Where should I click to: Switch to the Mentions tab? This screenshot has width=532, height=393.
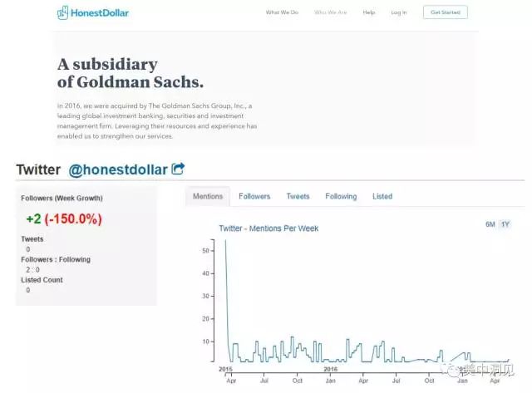click(x=208, y=197)
